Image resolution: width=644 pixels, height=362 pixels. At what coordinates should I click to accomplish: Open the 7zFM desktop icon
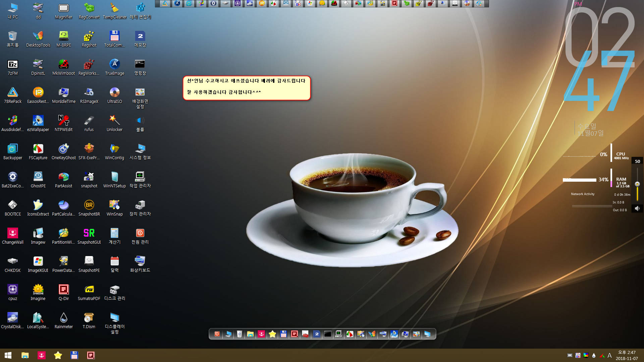click(x=13, y=67)
